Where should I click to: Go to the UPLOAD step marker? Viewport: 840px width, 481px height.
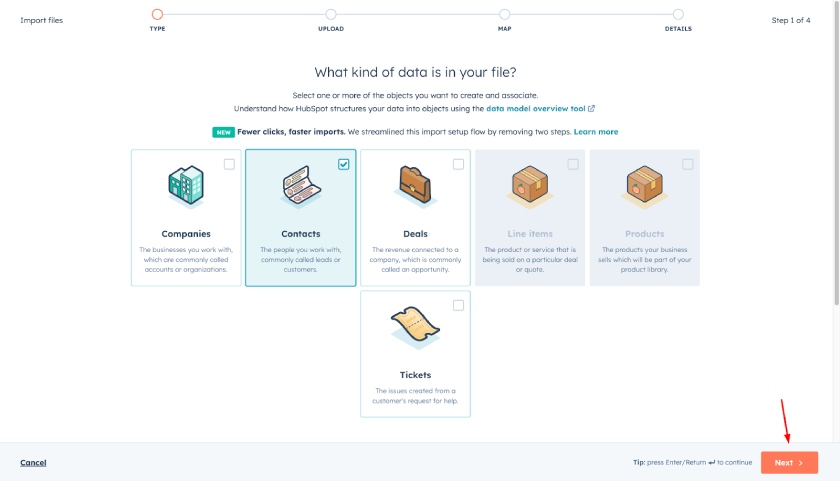coord(331,14)
